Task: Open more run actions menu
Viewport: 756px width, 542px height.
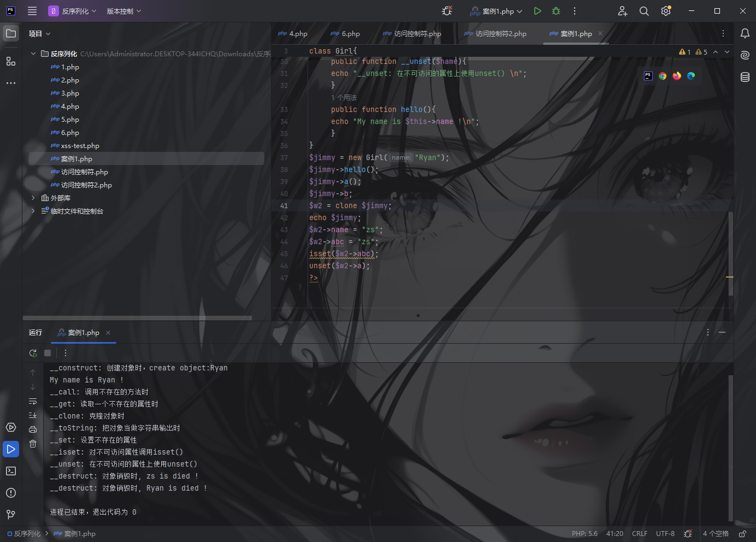Action: 575,11
